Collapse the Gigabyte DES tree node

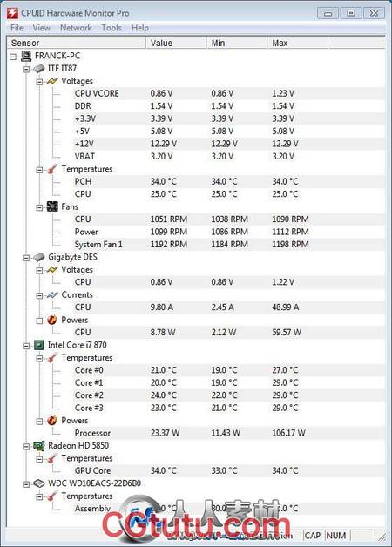tap(26, 258)
